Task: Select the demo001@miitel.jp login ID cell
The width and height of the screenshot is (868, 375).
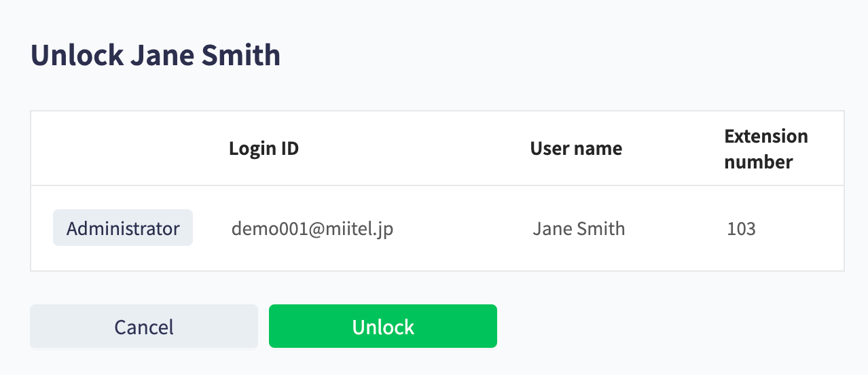Action: coord(312,228)
